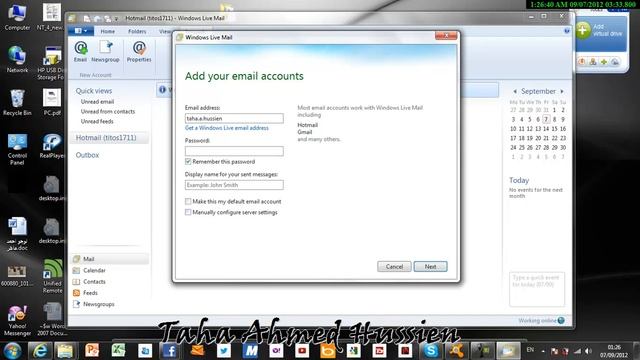This screenshot has height=360, width=640.
Task: Go to previous month in calendar
Action: 515,91
